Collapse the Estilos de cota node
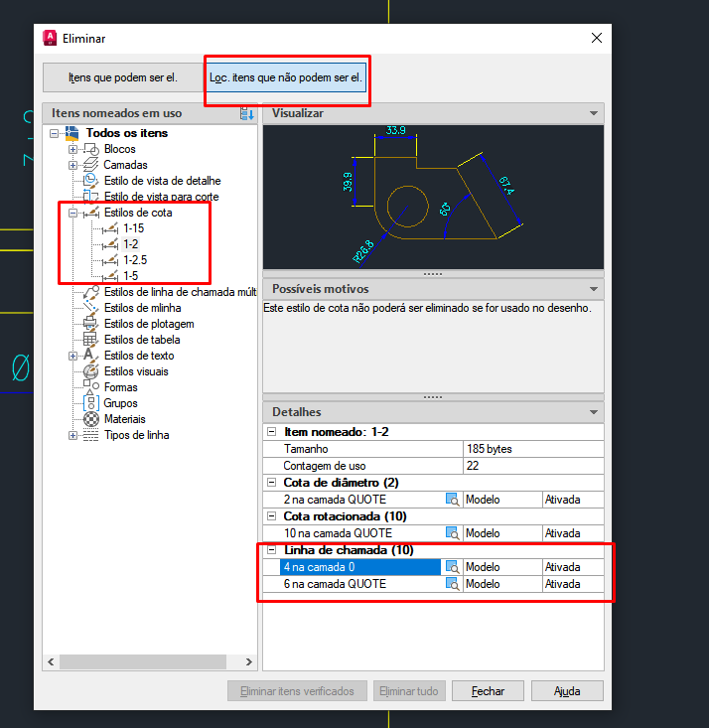The image size is (709, 728). coord(72,213)
